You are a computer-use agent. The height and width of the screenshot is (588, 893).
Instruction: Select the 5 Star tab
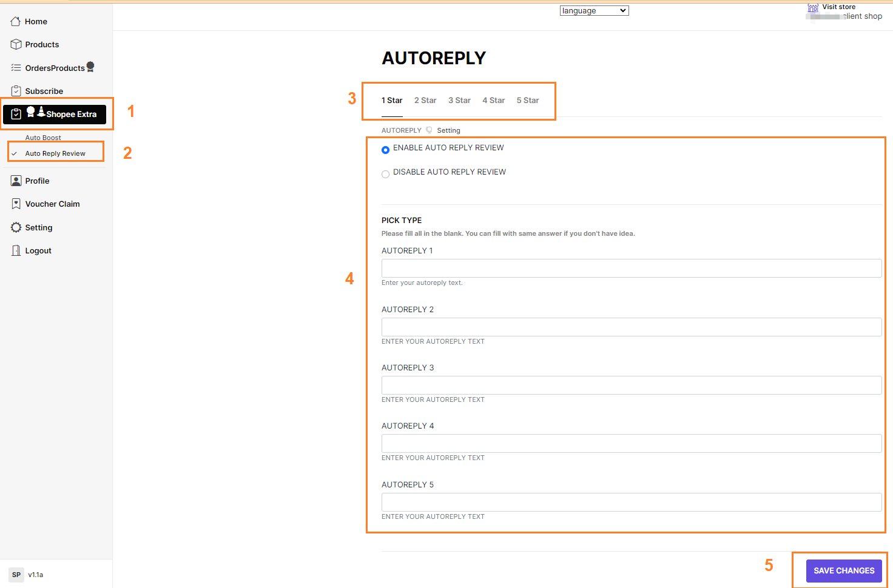[x=527, y=100]
